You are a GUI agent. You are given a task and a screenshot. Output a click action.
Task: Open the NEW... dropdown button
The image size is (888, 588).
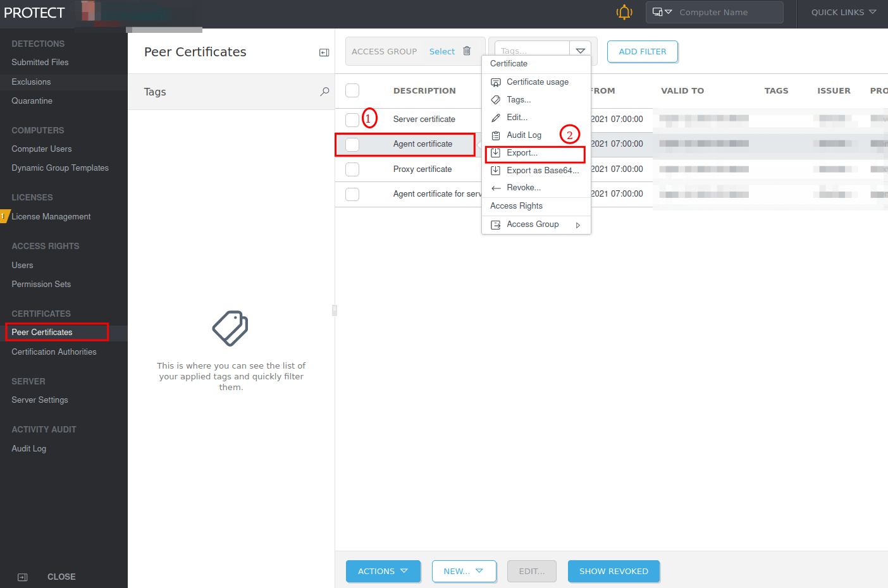coord(464,571)
